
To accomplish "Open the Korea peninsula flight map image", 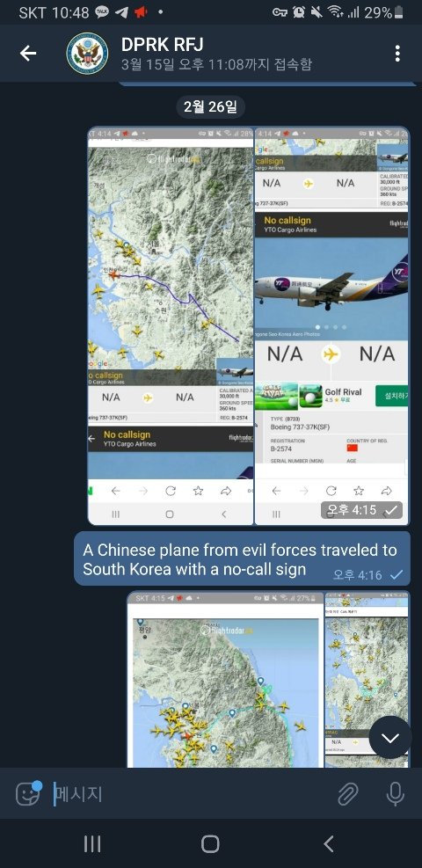I will point(225,679).
